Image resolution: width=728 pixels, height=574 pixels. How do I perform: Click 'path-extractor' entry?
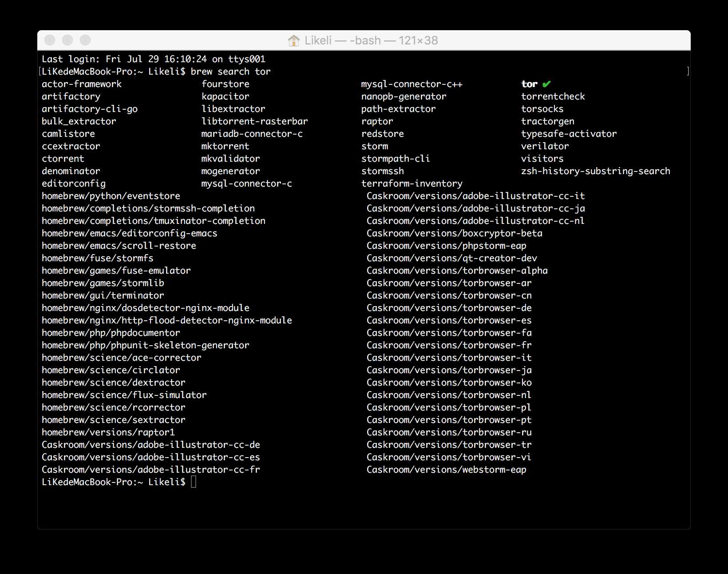(x=399, y=109)
